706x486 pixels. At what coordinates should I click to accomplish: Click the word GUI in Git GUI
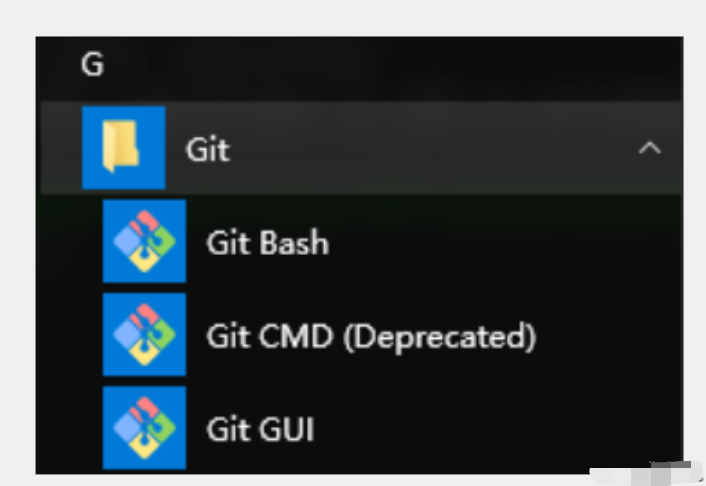(x=285, y=429)
